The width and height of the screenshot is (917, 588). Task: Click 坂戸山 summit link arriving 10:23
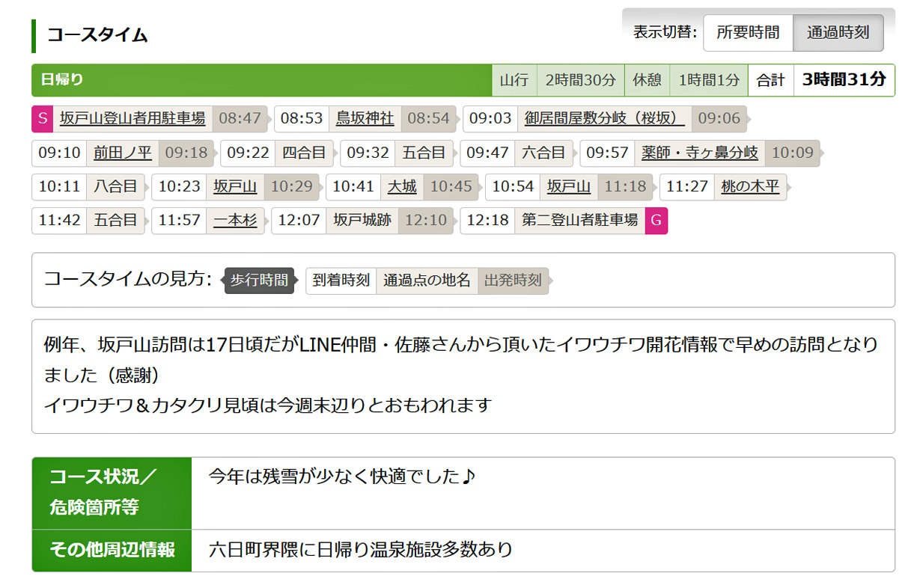pyautogui.click(x=235, y=186)
